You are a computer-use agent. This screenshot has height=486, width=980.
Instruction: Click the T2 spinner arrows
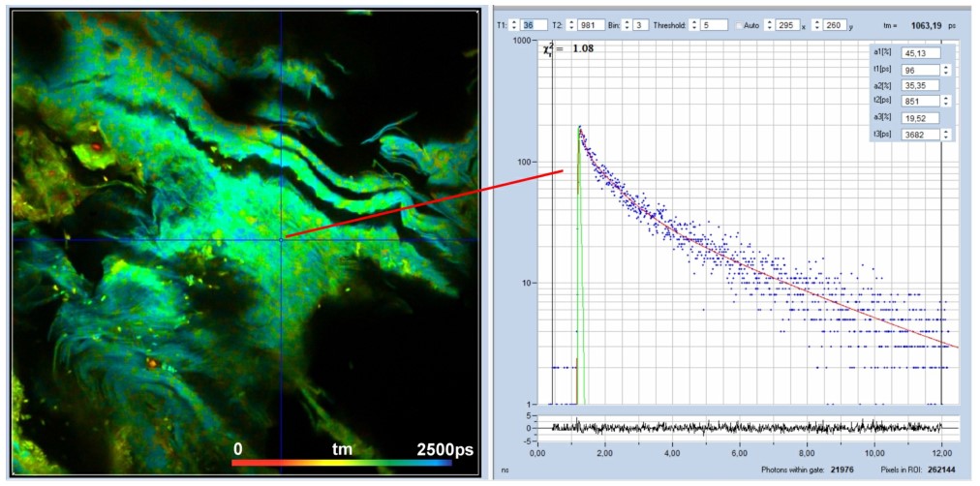point(571,24)
